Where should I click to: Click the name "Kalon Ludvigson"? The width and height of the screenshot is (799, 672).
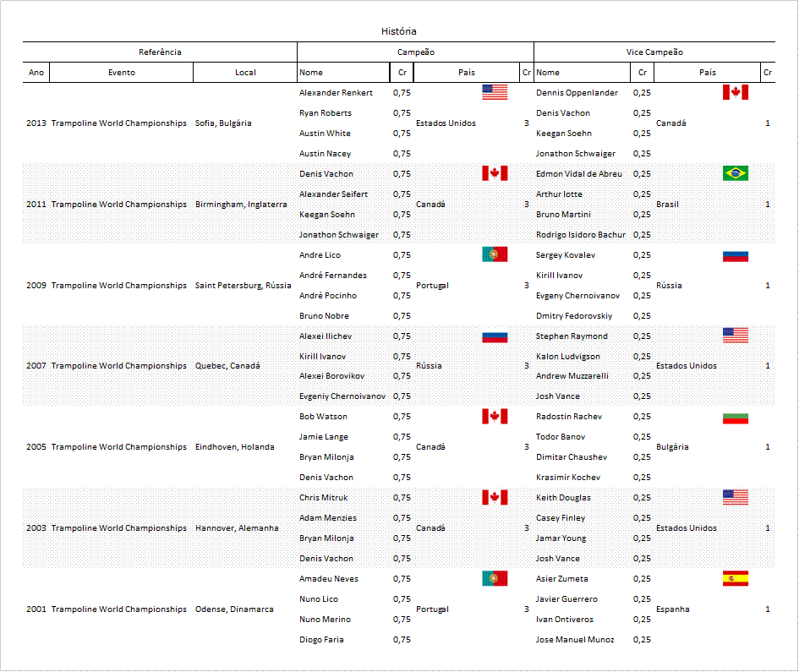click(568, 357)
